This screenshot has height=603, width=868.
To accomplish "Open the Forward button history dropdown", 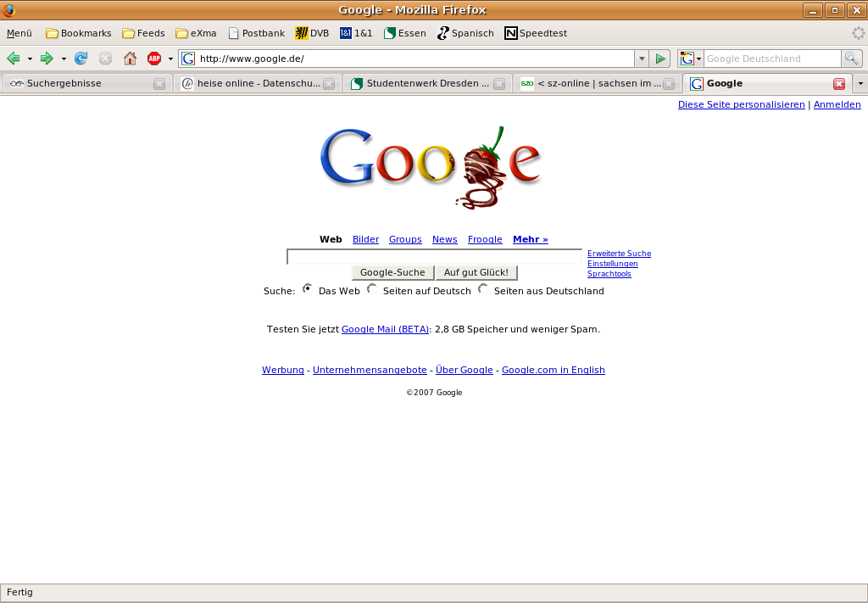I will point(64,59).
